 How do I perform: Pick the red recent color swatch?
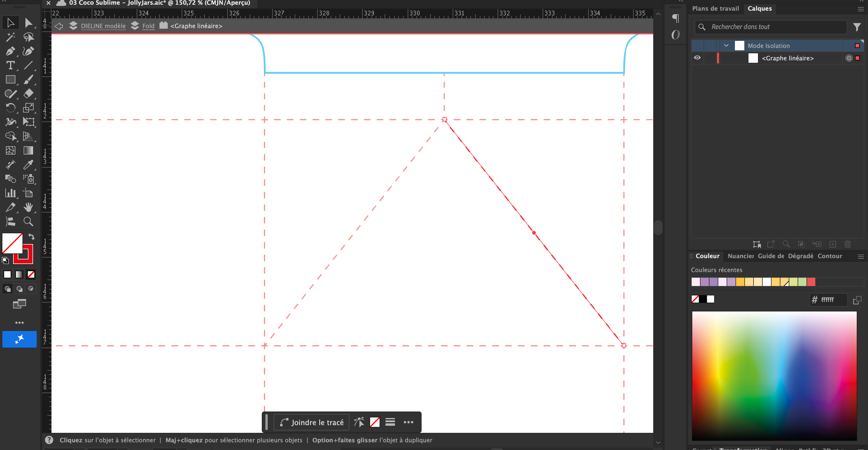click(811, 282)
